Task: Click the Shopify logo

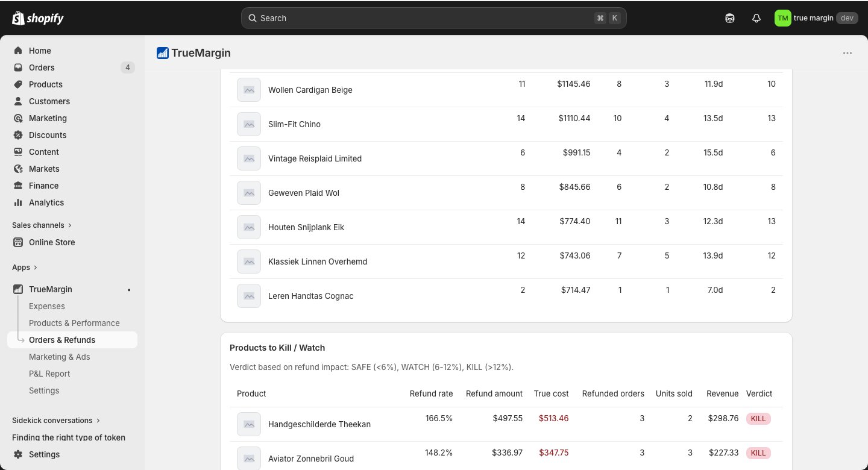Action: click(37, 18)
